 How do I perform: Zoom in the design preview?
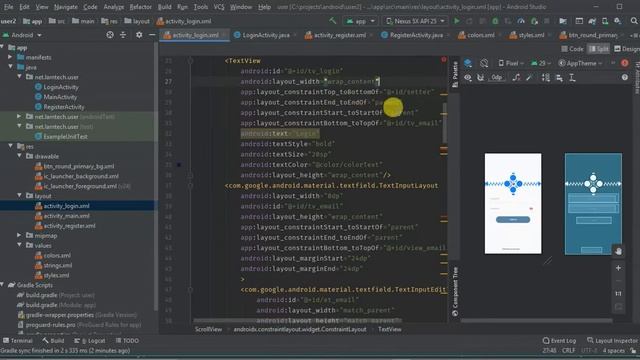pos(618,268)
